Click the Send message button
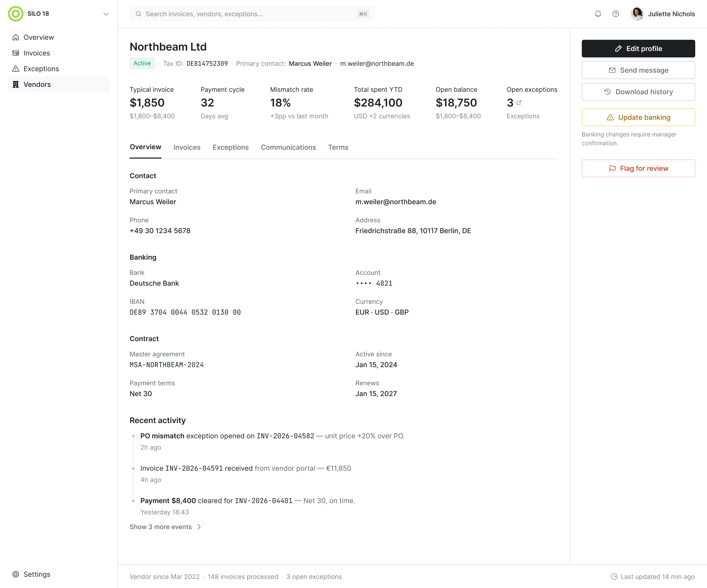707x588 pixels. (x=638, y=70)
